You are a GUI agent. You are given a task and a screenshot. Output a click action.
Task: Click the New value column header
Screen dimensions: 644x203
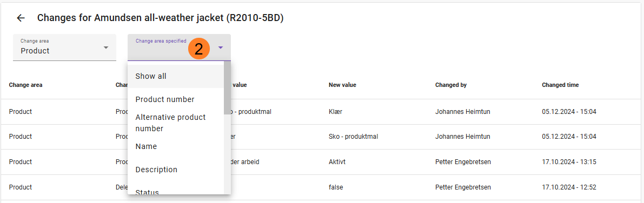tap(342, 85)
